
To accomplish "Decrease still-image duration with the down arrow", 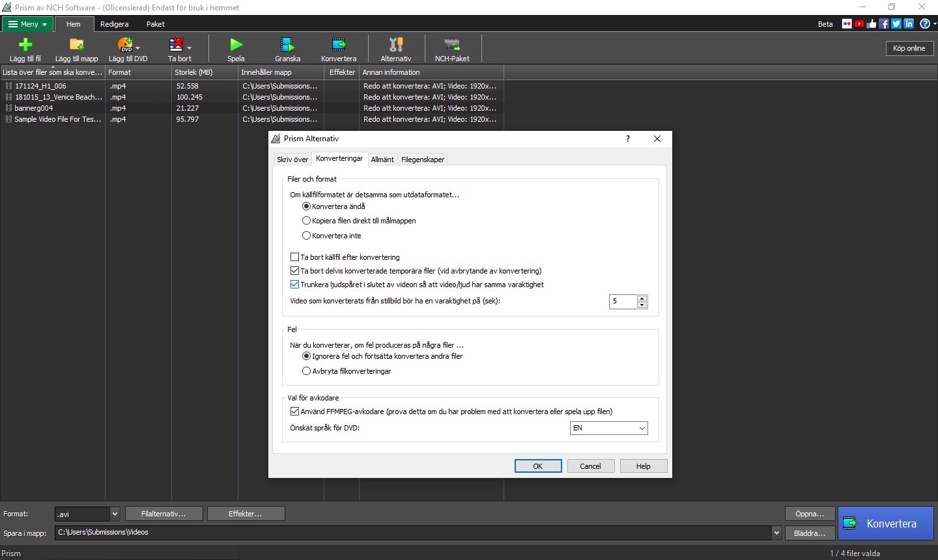I will click(x=642, y=305).
